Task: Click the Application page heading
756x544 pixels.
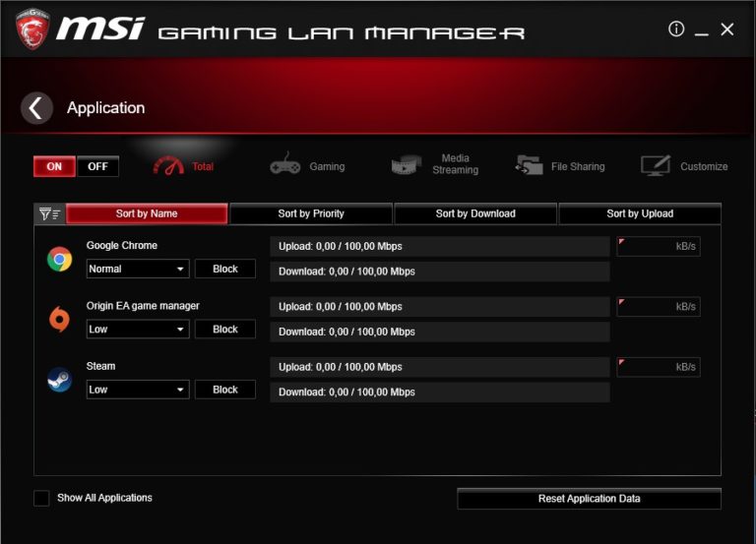Action: 106,108
